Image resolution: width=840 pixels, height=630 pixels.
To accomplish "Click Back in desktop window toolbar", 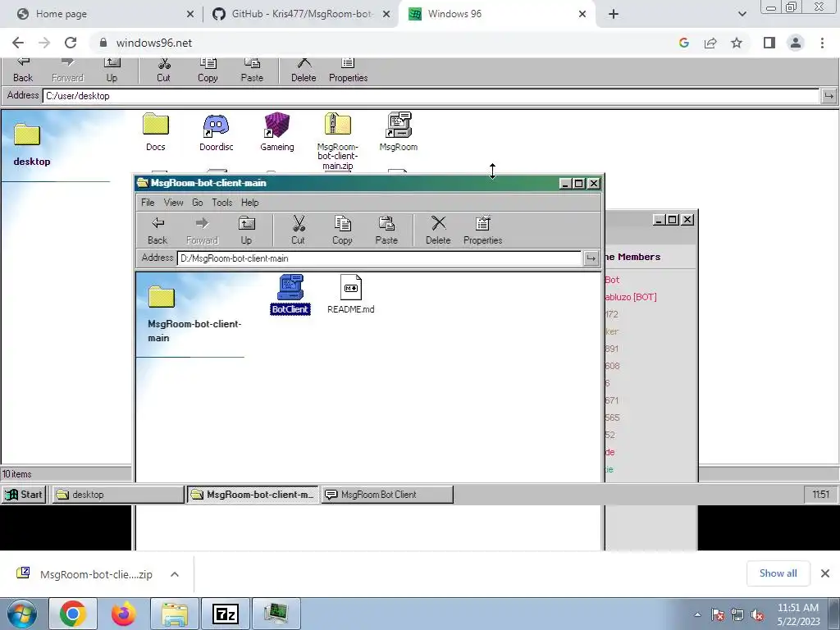I will click(x=23, y=71).
